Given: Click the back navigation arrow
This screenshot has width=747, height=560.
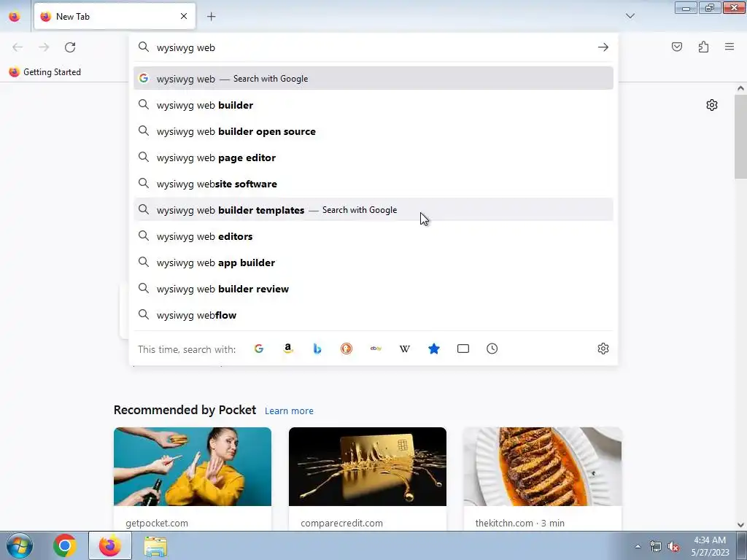Looking at the screenshot, I should [18, 47].
